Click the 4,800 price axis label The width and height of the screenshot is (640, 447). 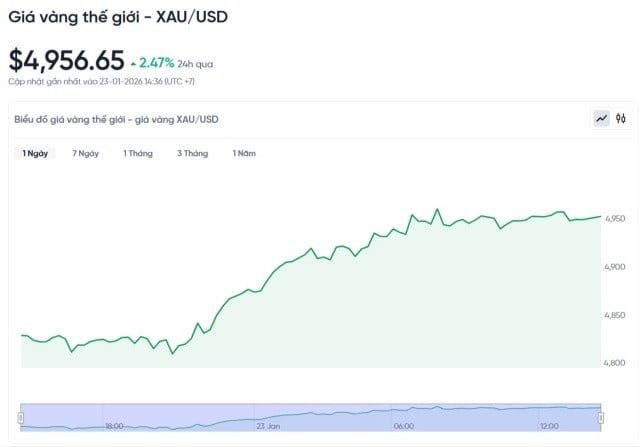(x=615, y=363)
